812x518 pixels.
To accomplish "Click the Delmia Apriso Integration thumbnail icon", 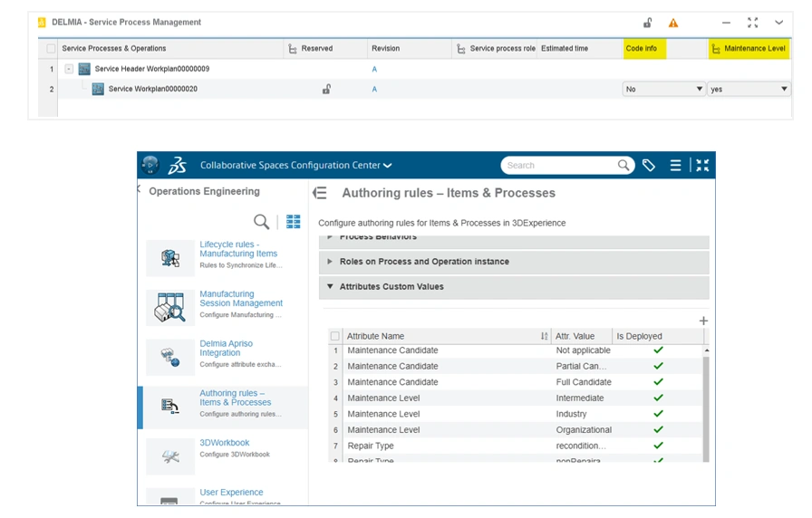I will click(169, 357).
